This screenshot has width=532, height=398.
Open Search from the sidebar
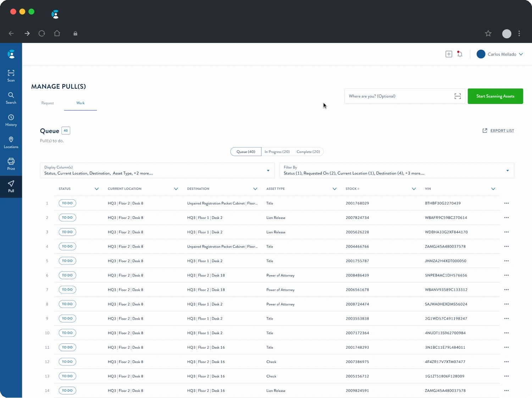coord(11,98)
